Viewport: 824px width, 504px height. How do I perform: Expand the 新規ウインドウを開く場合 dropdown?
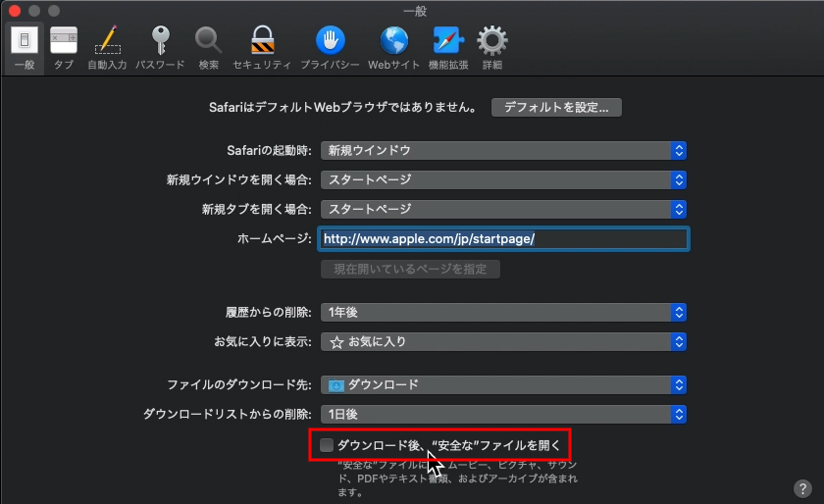(503, 180)
